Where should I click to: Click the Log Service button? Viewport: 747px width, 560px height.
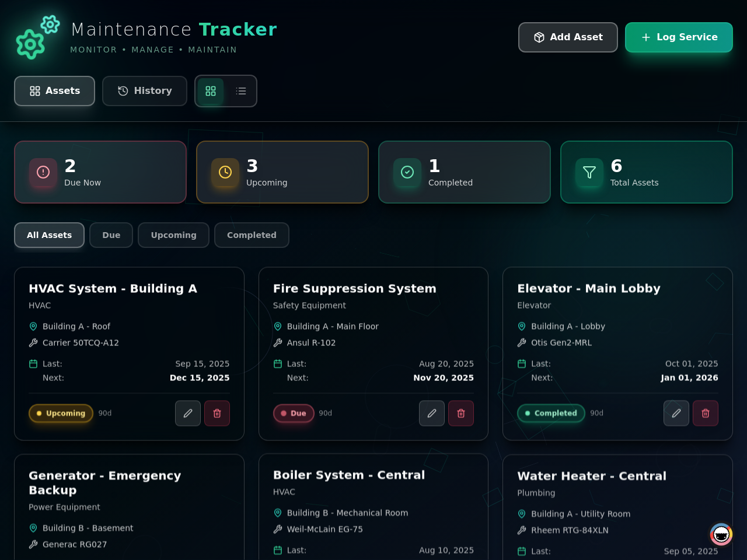coord(679,37)
